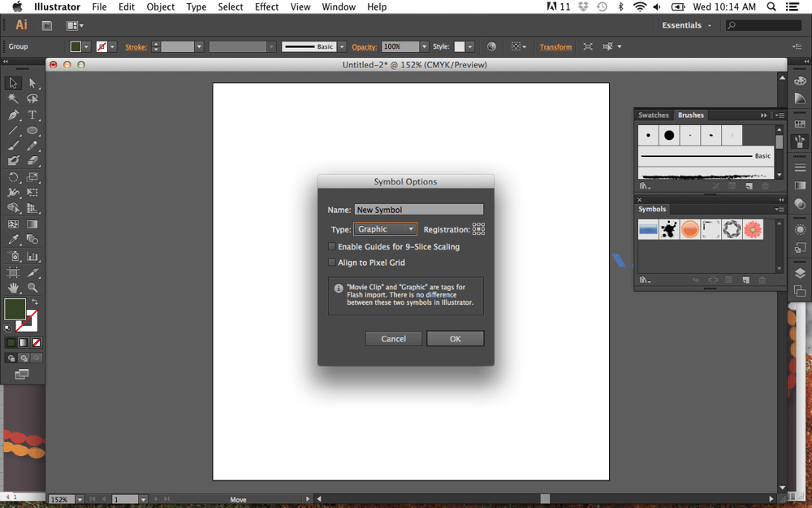Click the fill color swatch in control bar
The width and height of the screenshot is (812, 508).
[x=76, y=46]
